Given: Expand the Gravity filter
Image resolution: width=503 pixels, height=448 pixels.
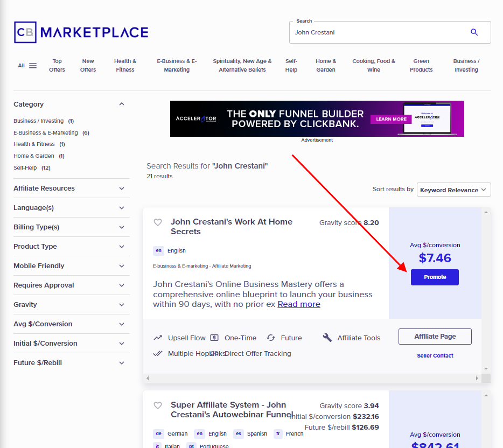Looking at the screenshot, I should pyautogui.click(x=122, y=305).
